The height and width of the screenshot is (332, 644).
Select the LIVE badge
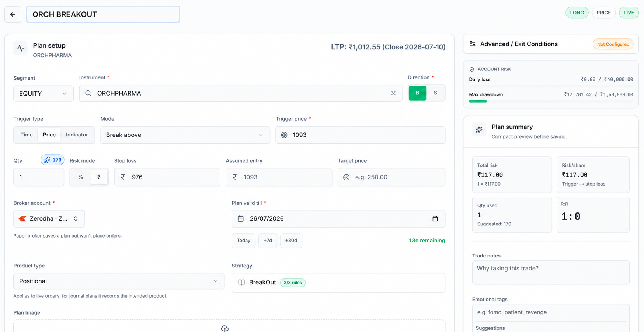(x=629, y=13)
